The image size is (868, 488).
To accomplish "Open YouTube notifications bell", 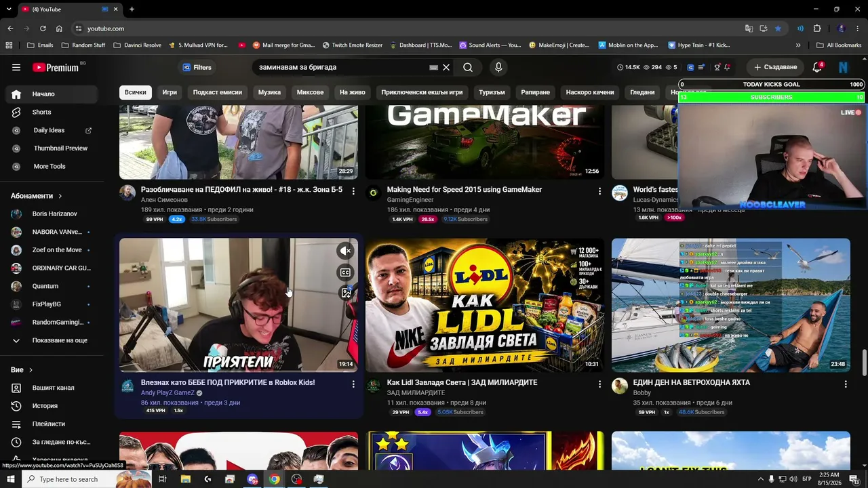I will (x=818, y=67).
